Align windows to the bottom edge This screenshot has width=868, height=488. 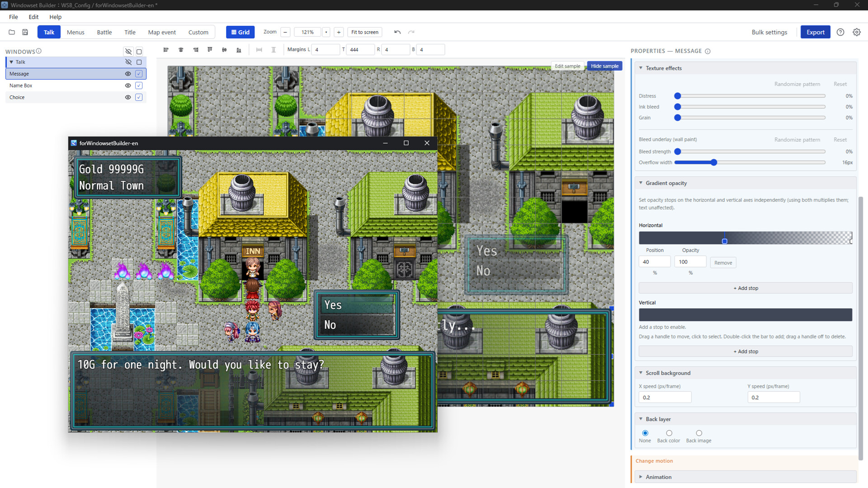239,50
